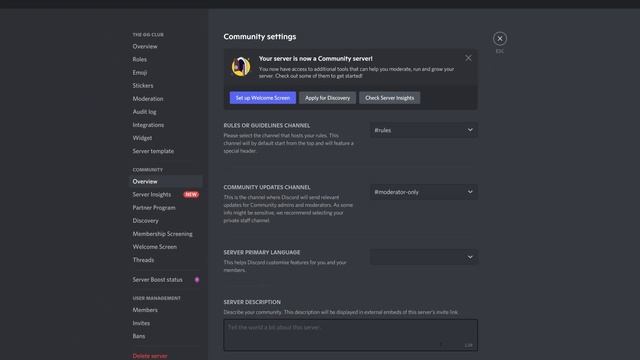Close settings with the ESC circle icon

tap(500, 38)
